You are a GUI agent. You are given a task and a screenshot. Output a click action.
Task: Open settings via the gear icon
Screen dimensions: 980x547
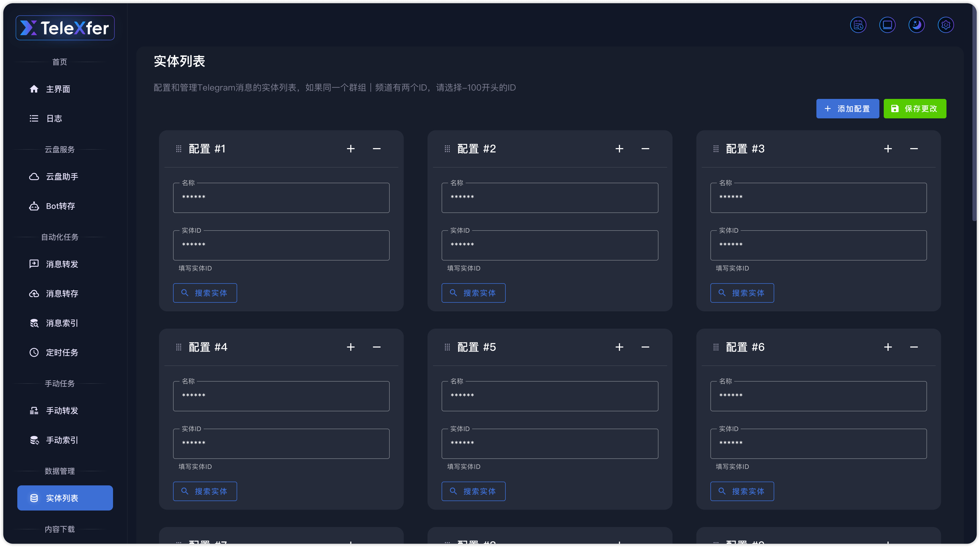[946, 25]
